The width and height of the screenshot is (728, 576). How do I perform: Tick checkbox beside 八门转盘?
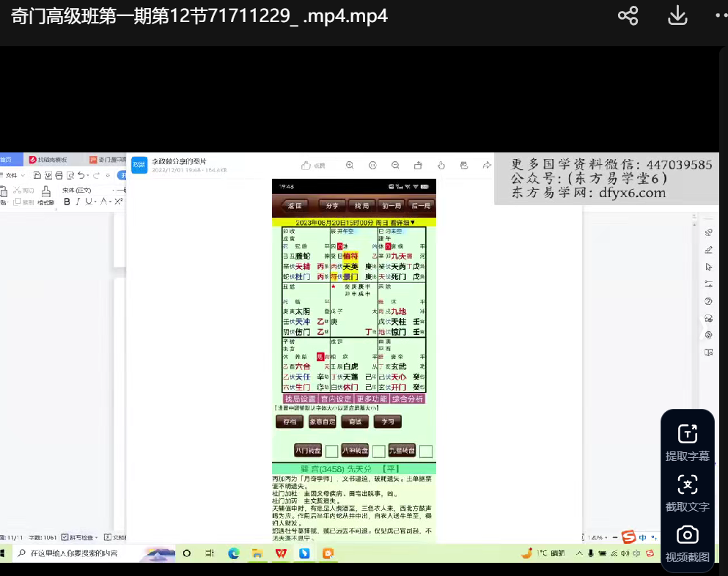coord(331,451)
